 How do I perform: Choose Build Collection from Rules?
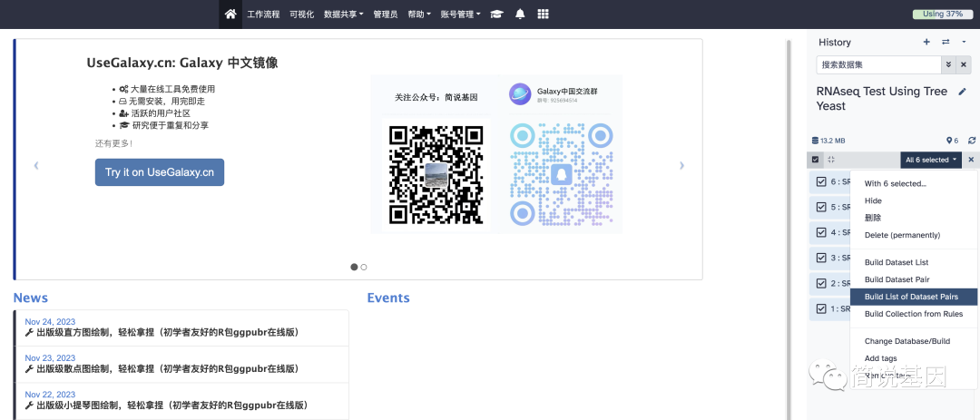915,314
